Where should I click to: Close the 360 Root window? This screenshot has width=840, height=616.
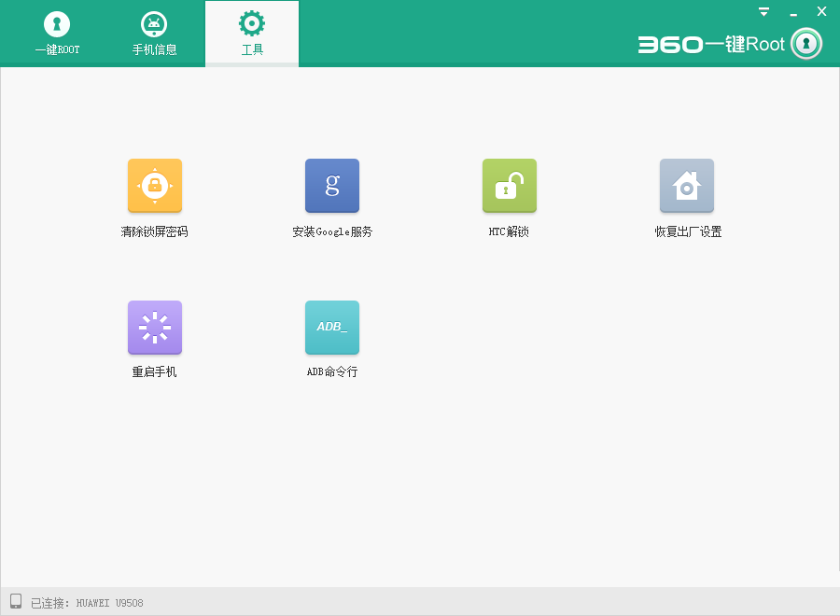click(821, 11)
